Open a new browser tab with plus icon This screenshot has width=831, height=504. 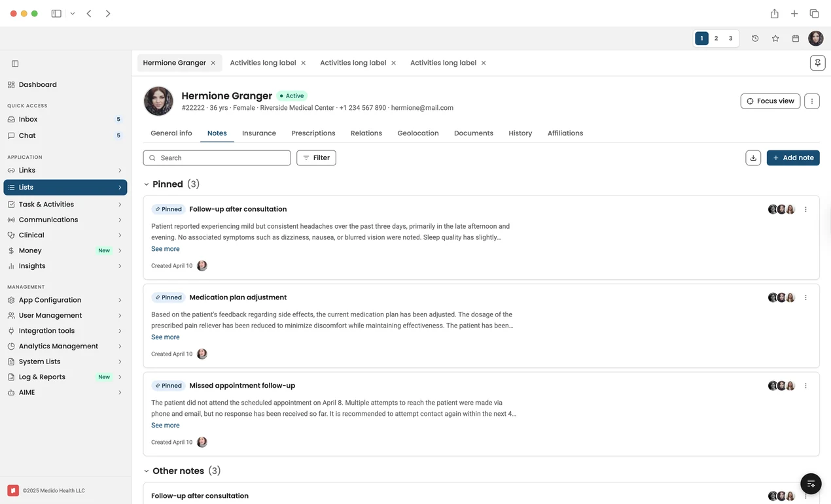[794, 13]
